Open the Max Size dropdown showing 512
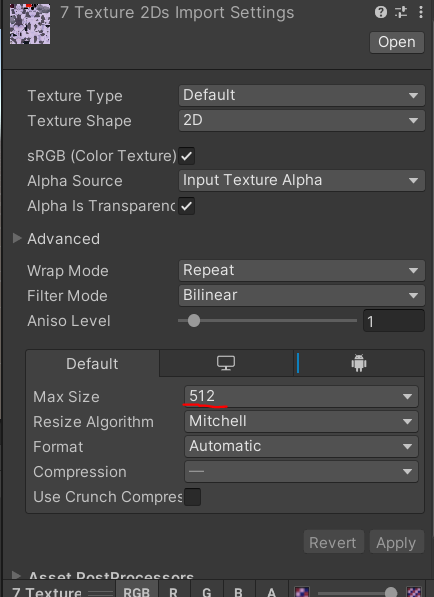This screenshot has height=597, width=434. (x=302, y=396)
